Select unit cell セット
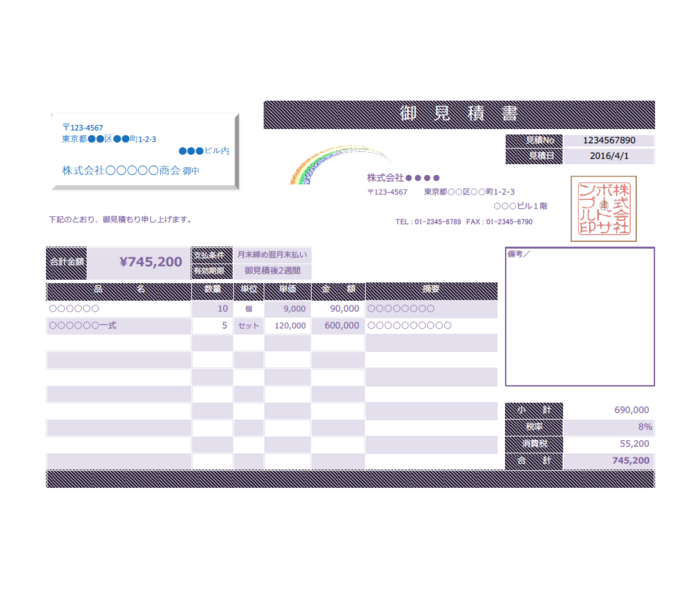This screenshot has height=600, width=697. [248, 326]
